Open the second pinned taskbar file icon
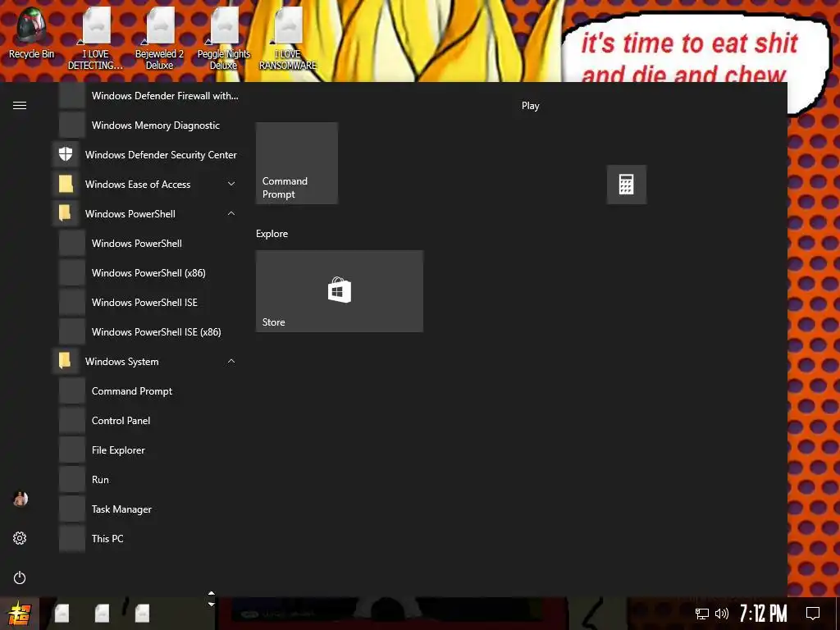The height and width of the screenshot is (630, 840). pyautogui.click(x=102, y=614)
